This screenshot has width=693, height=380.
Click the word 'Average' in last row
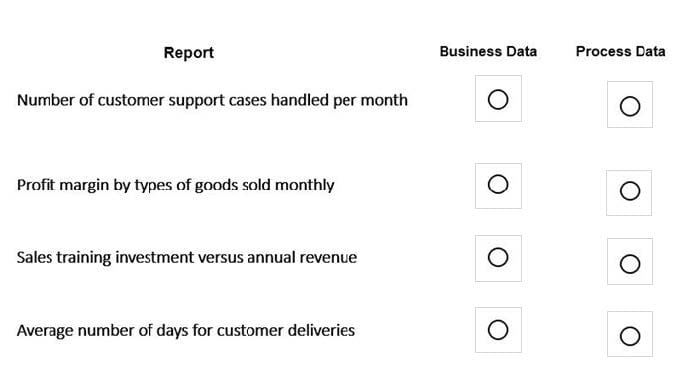pos(45,331)
